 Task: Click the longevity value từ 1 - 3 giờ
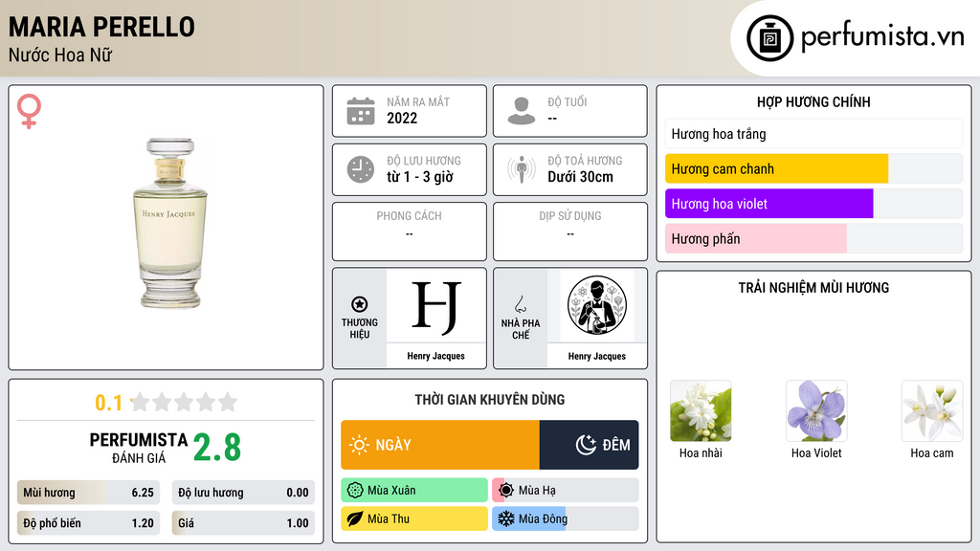[x=420, y=177]
